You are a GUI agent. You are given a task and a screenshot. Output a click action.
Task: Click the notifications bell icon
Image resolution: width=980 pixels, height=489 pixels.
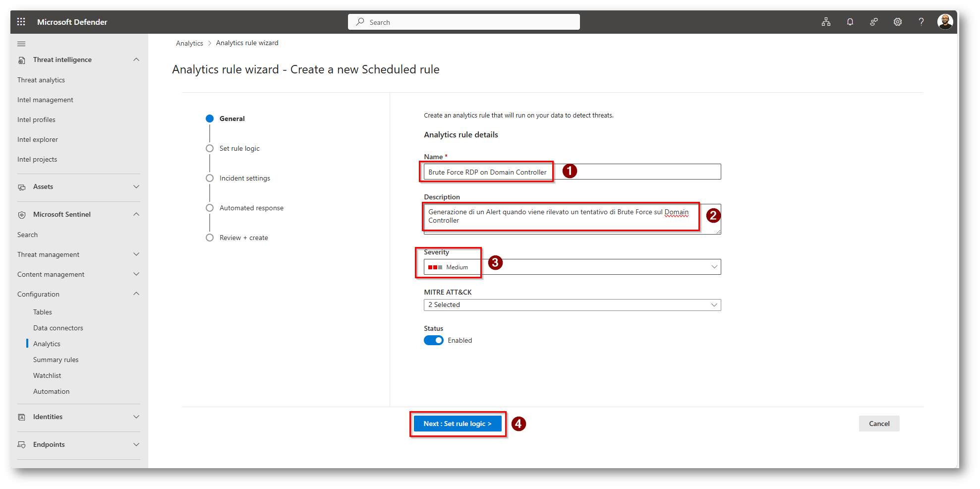point(850,22)
